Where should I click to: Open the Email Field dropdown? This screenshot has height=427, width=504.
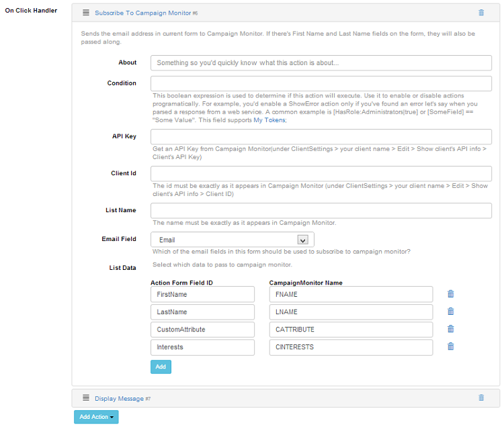[233, 240]
